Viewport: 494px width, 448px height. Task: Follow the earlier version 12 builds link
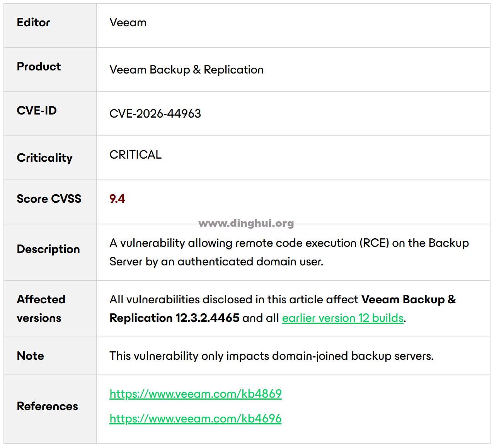343,318
